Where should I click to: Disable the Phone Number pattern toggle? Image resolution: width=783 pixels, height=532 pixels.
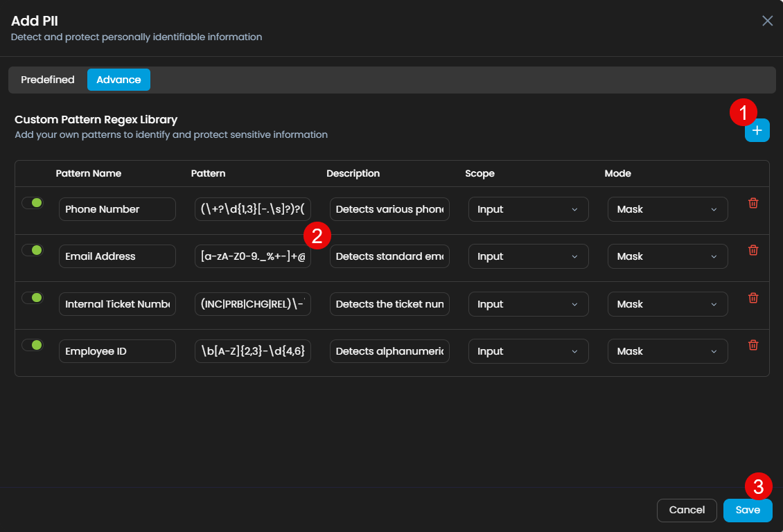[x=33, y=203]
